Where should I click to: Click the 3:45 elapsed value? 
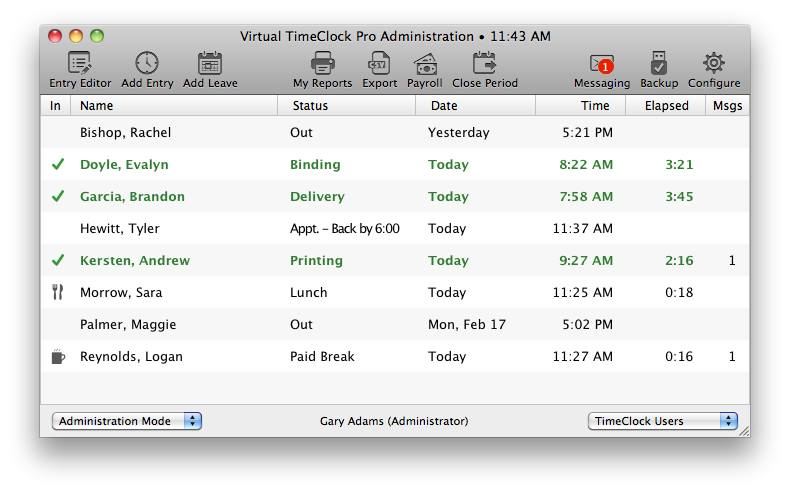[x=679, y=196]
